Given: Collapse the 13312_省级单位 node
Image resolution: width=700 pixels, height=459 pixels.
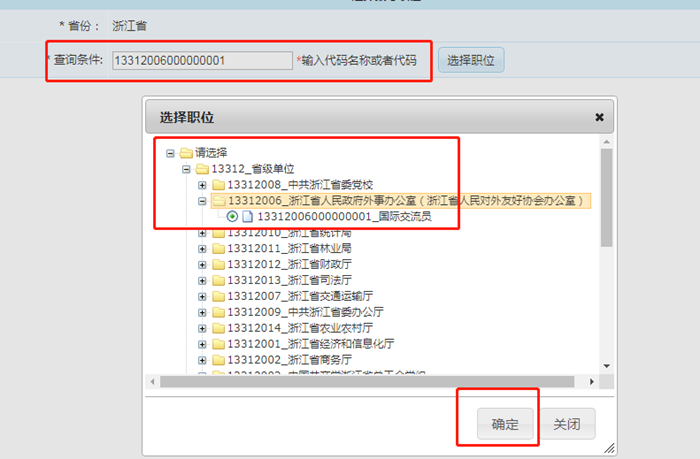Looking at the screenshot, I should (186, 169).
